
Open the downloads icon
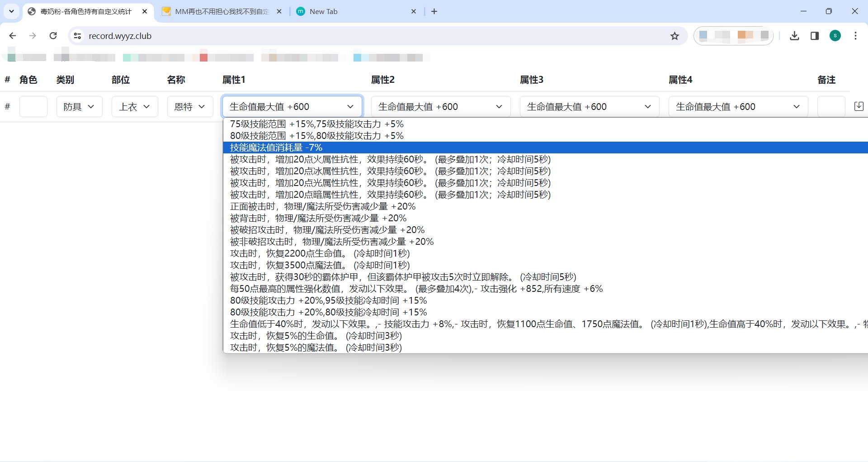794,36
